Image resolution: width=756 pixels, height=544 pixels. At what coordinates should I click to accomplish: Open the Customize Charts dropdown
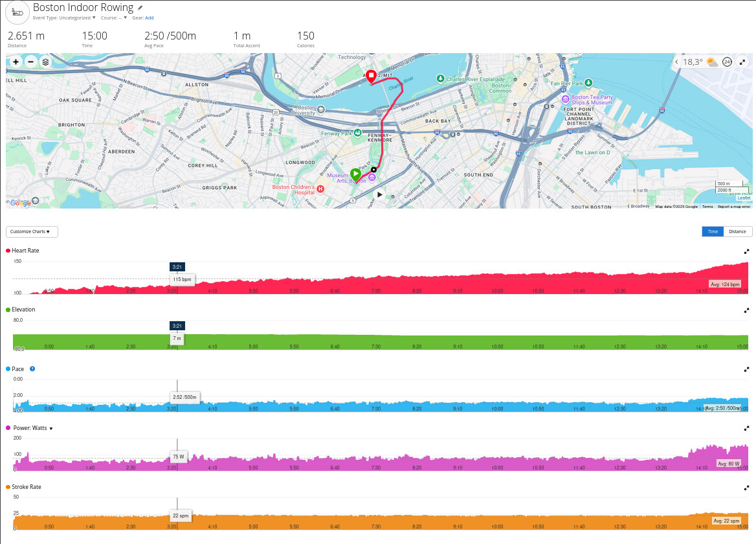click(32, 231)
